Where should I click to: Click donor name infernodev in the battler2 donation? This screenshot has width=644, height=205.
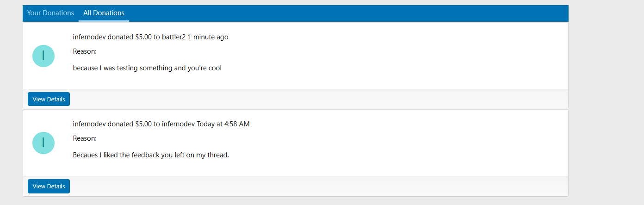tap(89, 37)
